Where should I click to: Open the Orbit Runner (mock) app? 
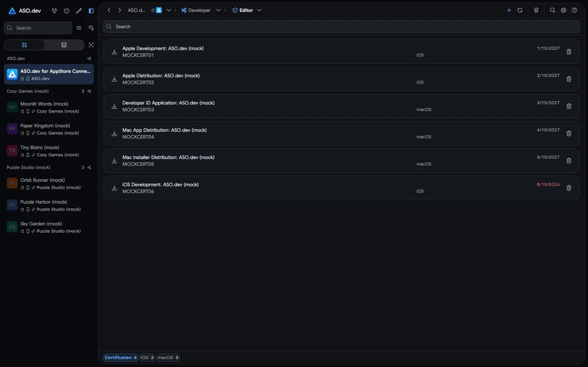(x=49, y=183)
